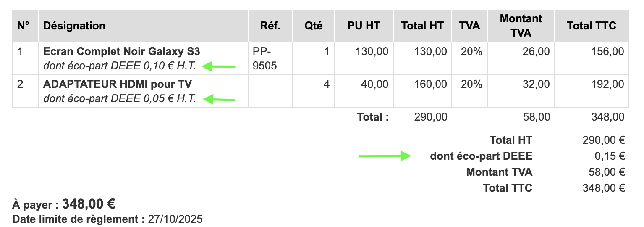
Task: Click the Total TTC column header
Action: [x=592, y=26]
